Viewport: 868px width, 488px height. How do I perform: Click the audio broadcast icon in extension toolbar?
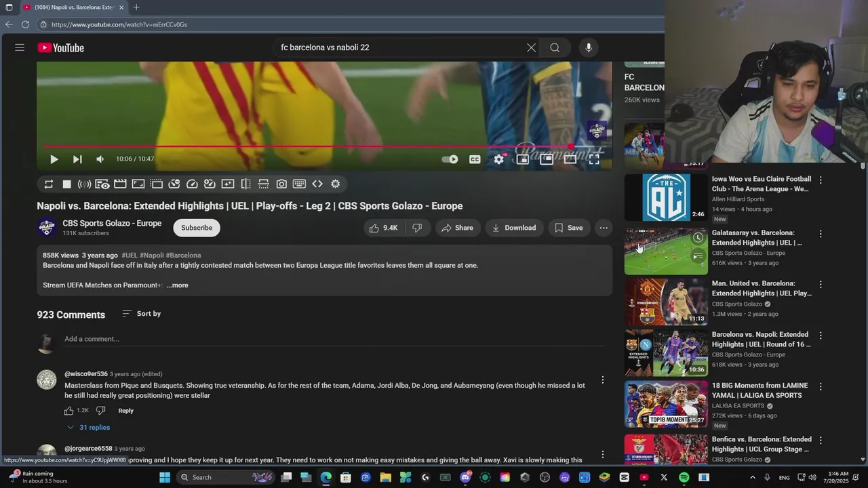pyautogui.click(x=84, y=184)
